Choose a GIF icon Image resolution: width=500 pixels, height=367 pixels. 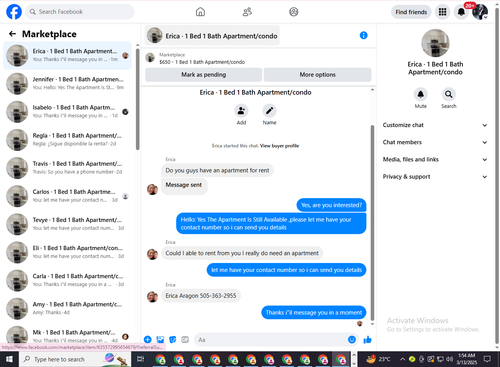pyautogui.click(x=185, y=339)
